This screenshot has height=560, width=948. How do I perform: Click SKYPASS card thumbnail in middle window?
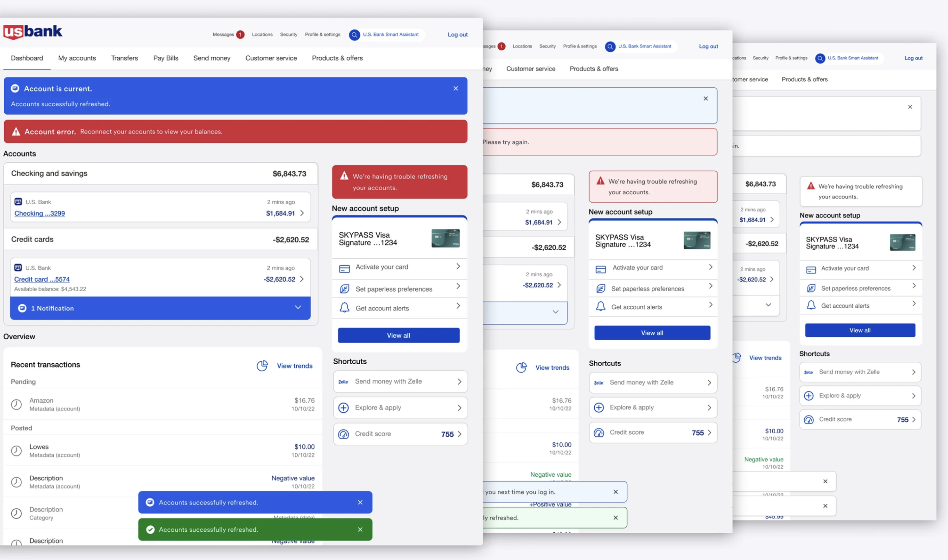click(697, 240)
